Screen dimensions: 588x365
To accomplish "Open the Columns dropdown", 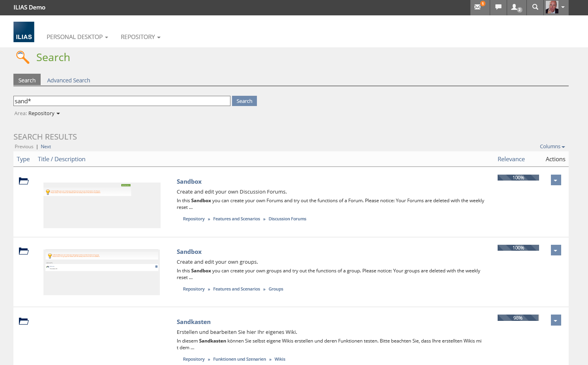I will click(x=552, y=147).
